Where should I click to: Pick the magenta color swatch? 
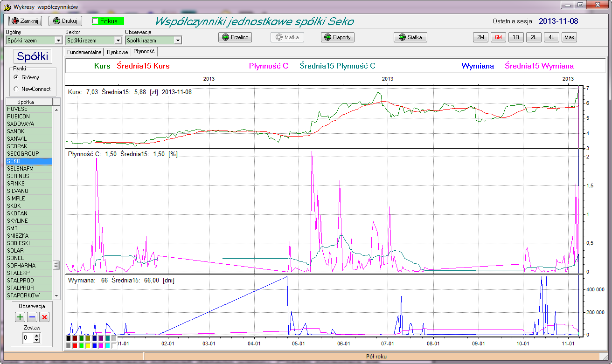pos(101,346)
